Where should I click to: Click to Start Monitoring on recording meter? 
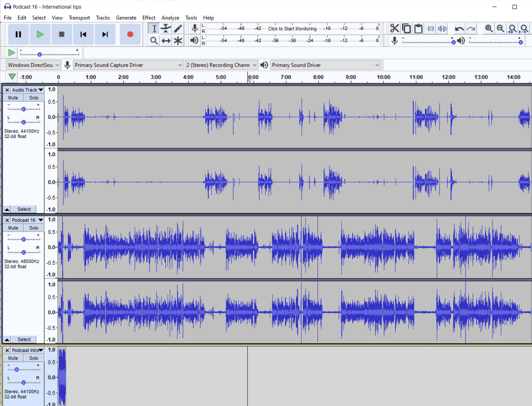coord(292,29)
